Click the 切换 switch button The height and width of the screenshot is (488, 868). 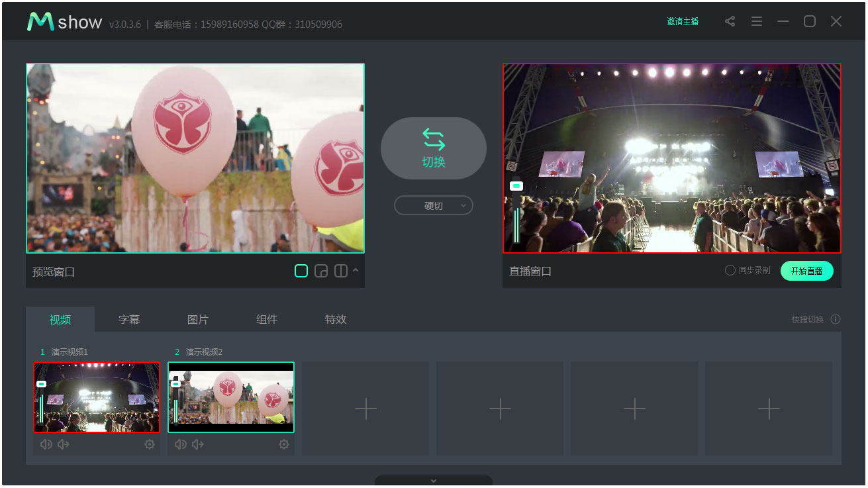pos(433,148)
